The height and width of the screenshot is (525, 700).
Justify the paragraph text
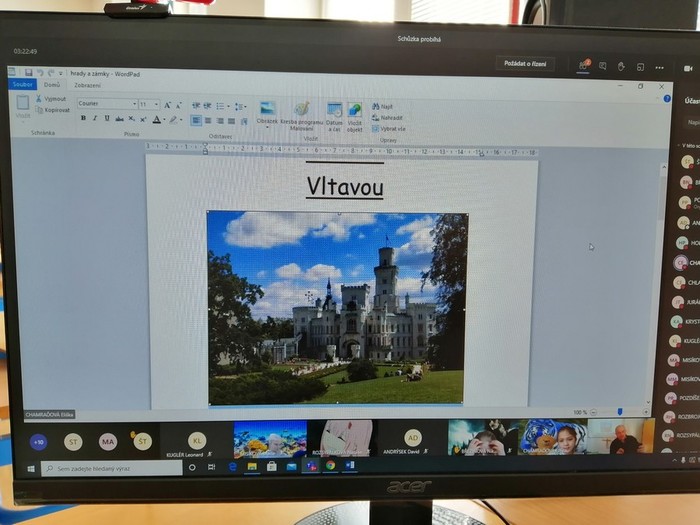[231, 121]
